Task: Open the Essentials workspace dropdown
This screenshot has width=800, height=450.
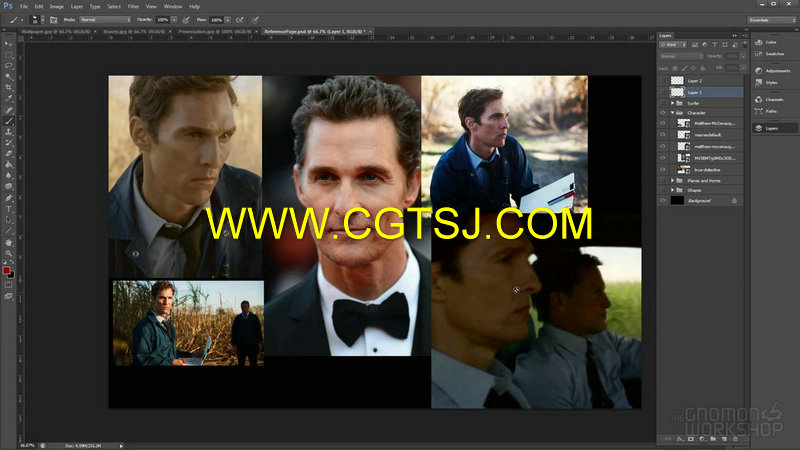Action: coord(772,20)
